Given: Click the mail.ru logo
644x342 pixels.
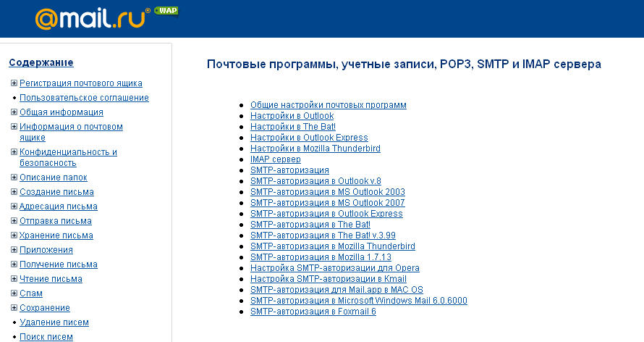Looking at the screenshot, I should (93, 19).
